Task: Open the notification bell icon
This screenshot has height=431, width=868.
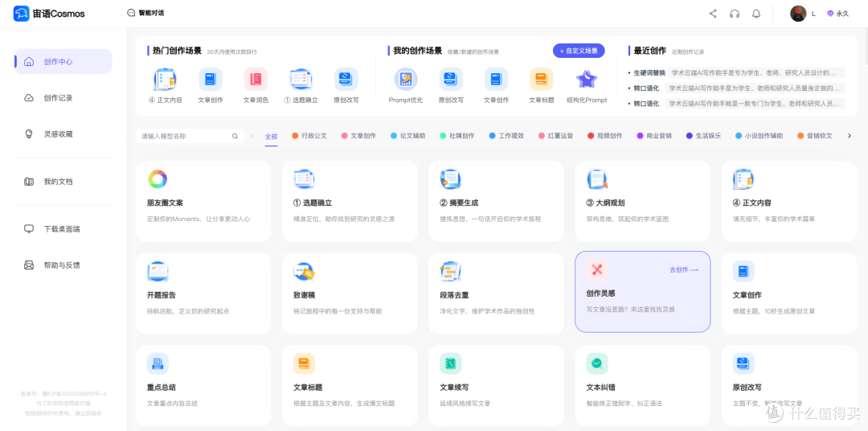Action: click(x=756, y=14)
